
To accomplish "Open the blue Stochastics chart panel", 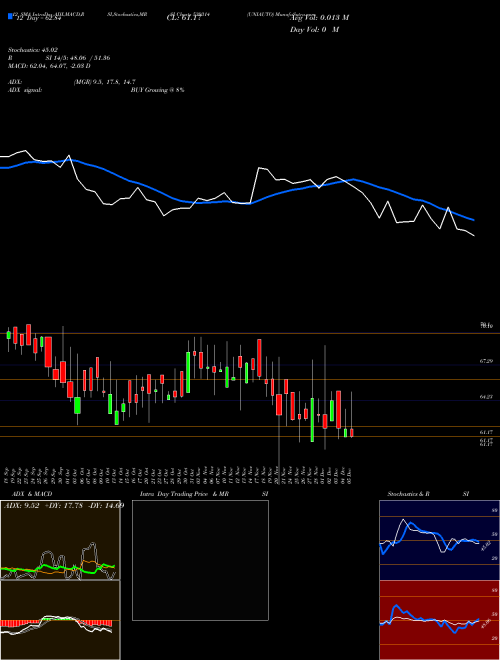I will 439,540.
